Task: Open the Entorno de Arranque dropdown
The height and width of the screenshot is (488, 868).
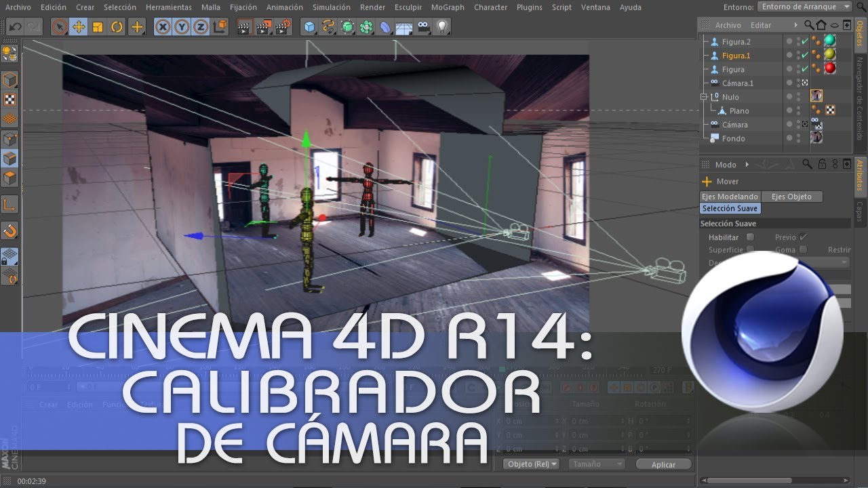Action: (x=805, y=7)
